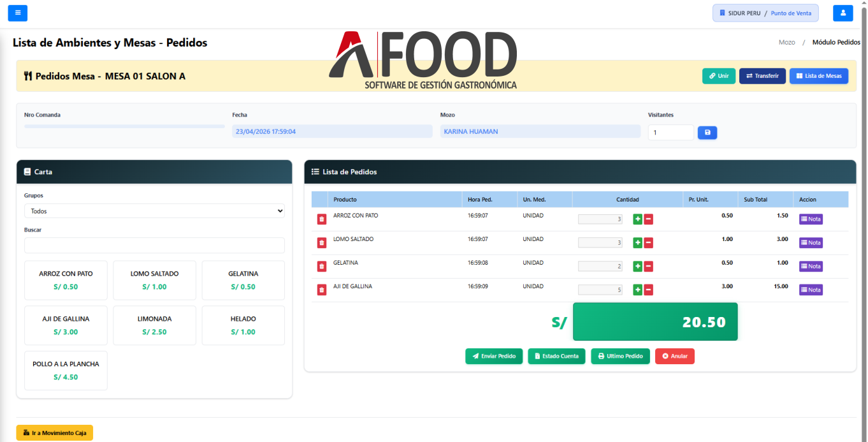The image size is (868, 442).
Task: Click the Nro Comanda field
Action: coord(124,126)
